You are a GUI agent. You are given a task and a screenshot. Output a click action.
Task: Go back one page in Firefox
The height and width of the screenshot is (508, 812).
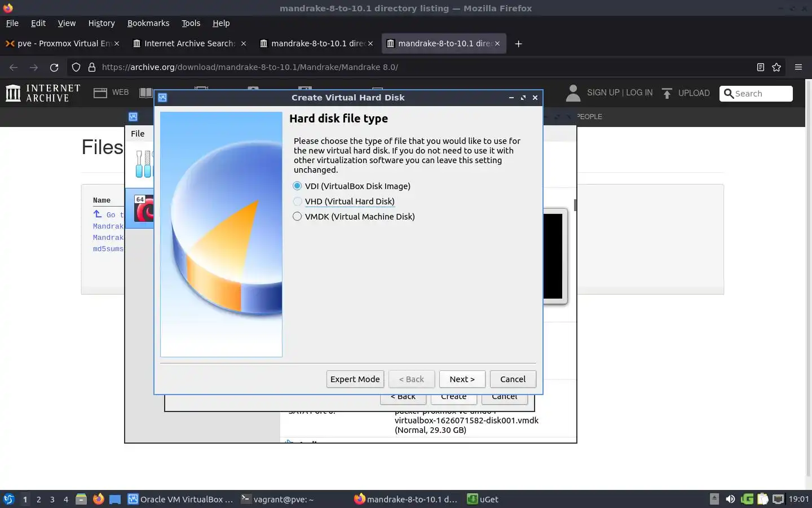[14, 67]
